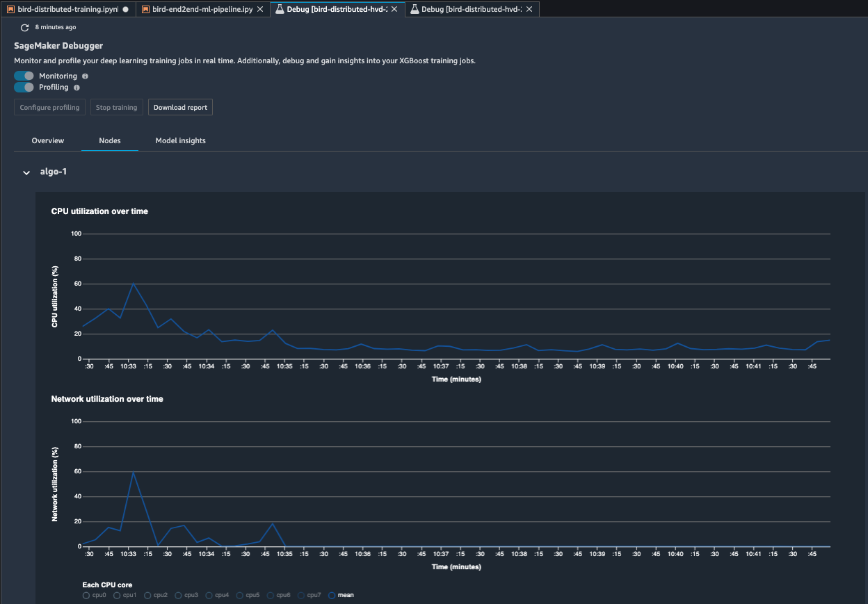Toggle the cpu0 legend marker
This screenshot has height=604, width=868.
(86, 595)
